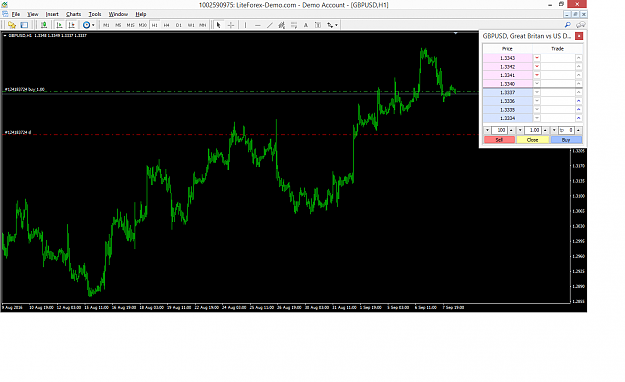Click the arrows objects tool icon
The width and height of the screenshot is (625, 382).
(x=330, y=25)
